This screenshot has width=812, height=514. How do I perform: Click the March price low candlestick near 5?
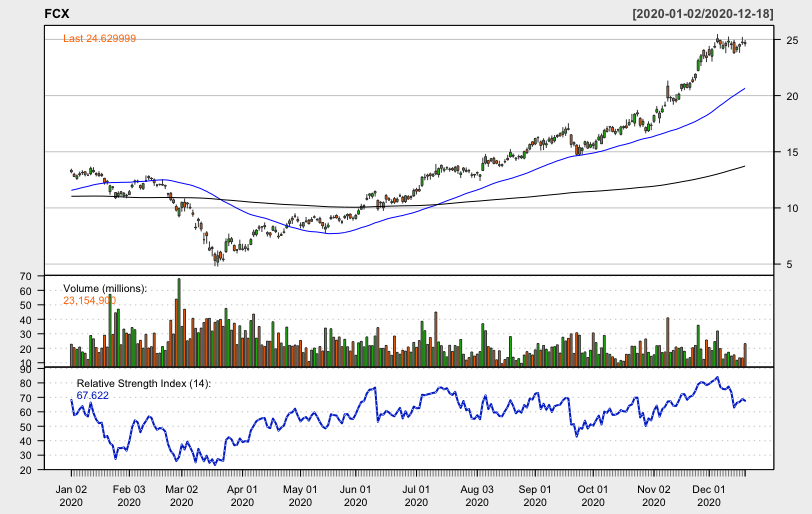tap(217, 257)
